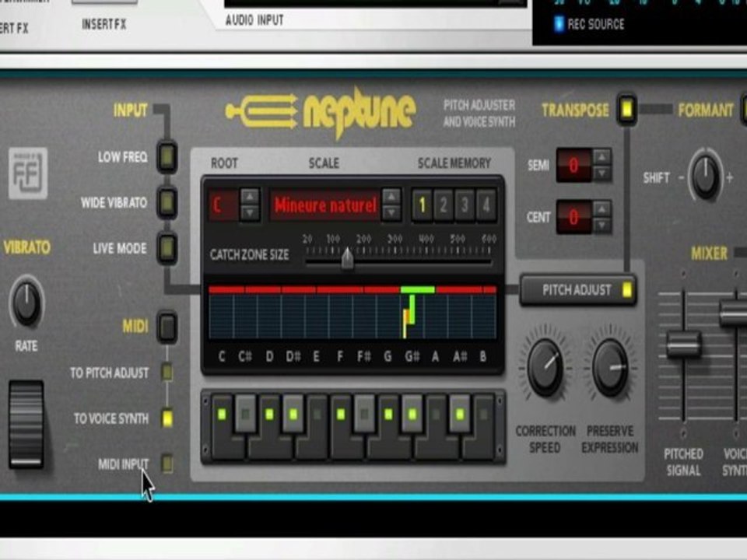Click the Semi value display
747x560 pixels.
[x=574, y=165]
